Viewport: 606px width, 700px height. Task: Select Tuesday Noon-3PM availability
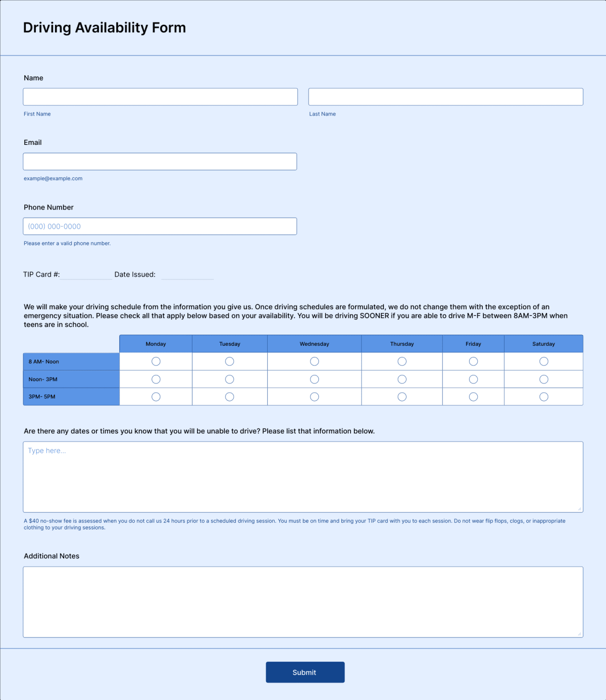pos(229,379)
